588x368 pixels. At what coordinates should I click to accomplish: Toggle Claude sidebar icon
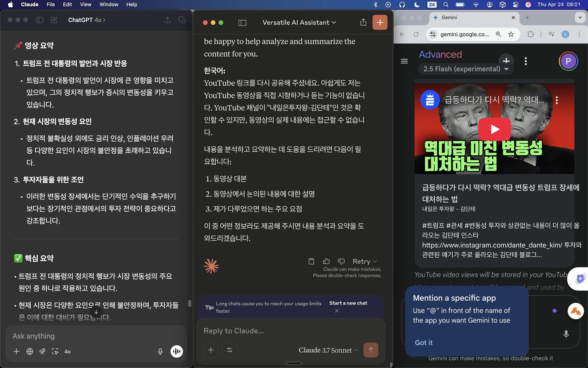point(242,23)
